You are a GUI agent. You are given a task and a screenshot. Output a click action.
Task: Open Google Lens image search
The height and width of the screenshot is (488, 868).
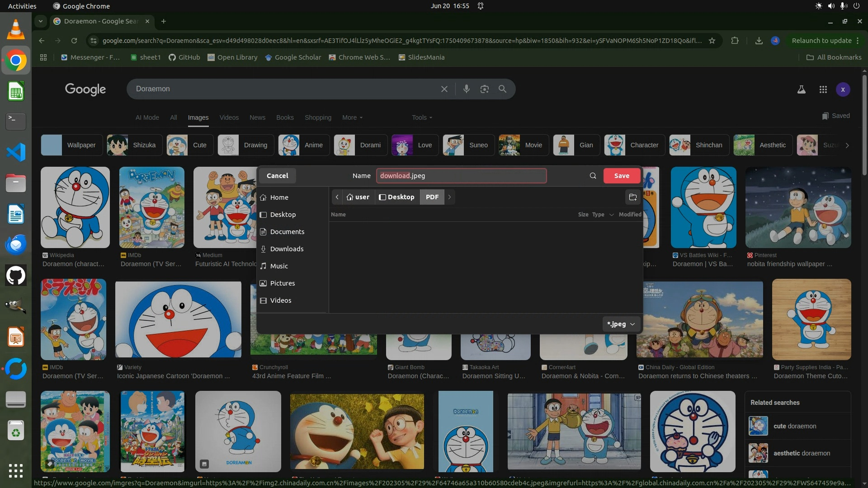click(x=484, y=89)
